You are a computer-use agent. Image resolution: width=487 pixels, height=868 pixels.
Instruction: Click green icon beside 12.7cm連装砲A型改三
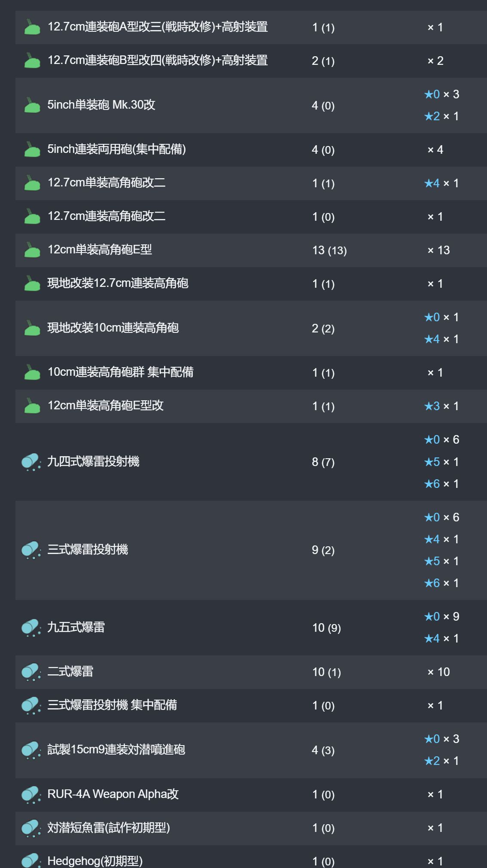click(x=32, y=27)
